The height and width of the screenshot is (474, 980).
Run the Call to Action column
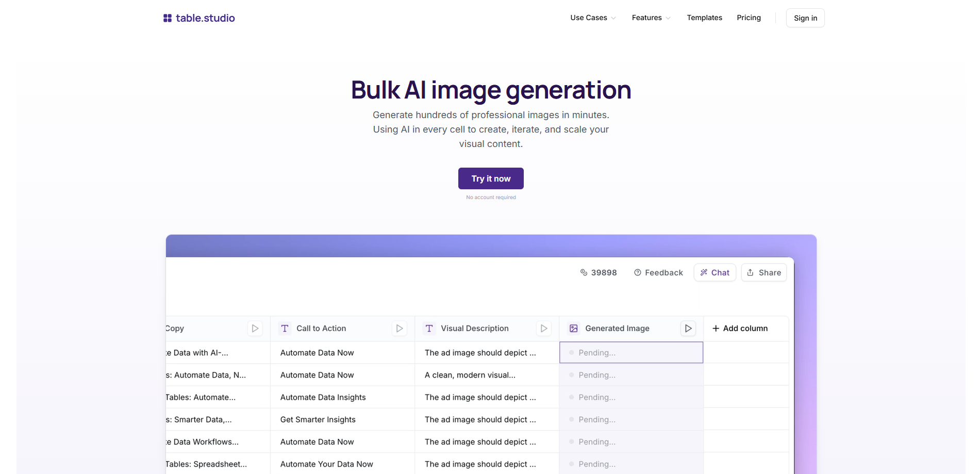point(399,328)
